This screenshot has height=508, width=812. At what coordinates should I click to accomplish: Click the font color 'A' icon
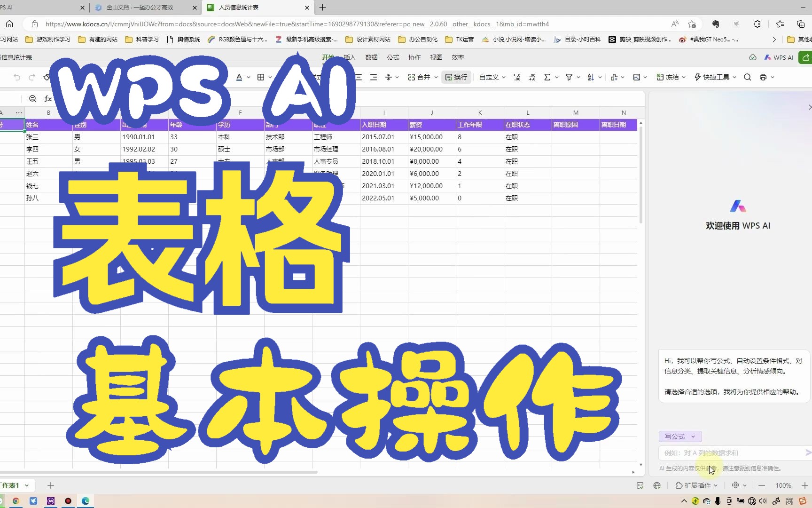point(239,77)
